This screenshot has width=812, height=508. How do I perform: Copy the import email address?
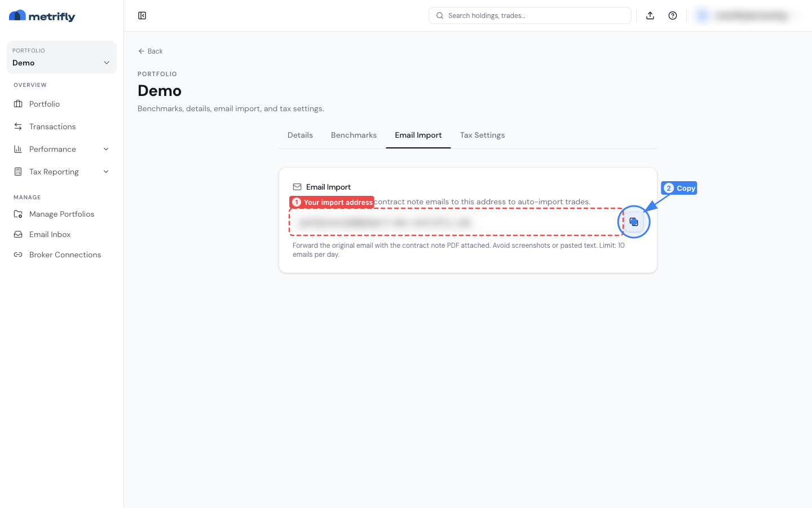point(634,222)
